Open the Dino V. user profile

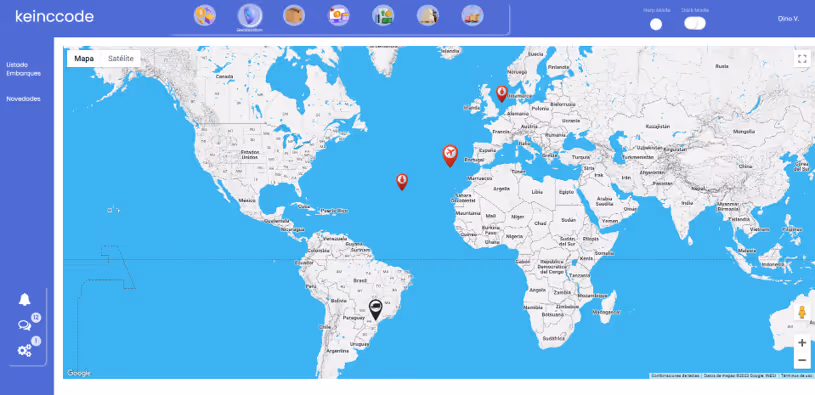tap(788, 18)
